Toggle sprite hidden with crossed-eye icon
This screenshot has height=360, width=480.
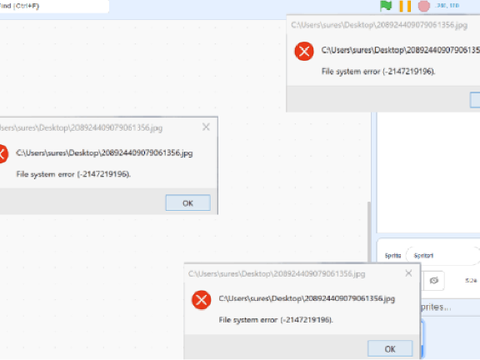434,281
